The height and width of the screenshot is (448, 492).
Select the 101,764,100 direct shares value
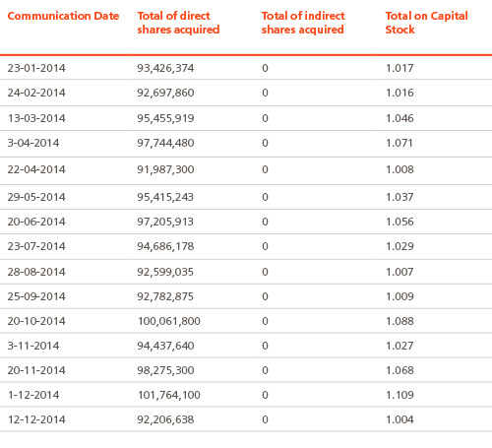pos(169,395)
